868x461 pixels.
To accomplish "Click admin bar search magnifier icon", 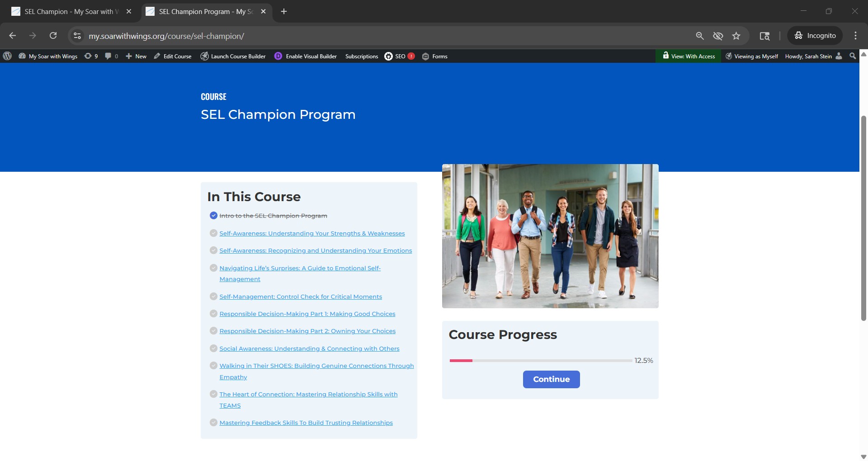I will tap(853, 56).
